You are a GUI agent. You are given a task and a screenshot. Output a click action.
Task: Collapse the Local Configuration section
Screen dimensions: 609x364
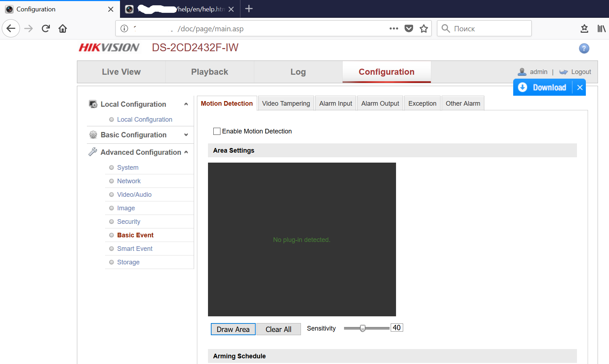(186, 104)
